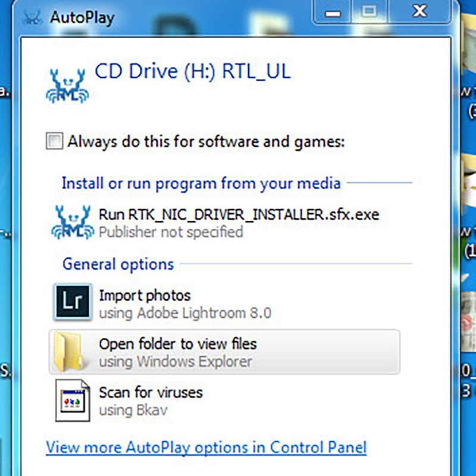Click the disabled maximize button of AutoPlay

pos(369,11)
